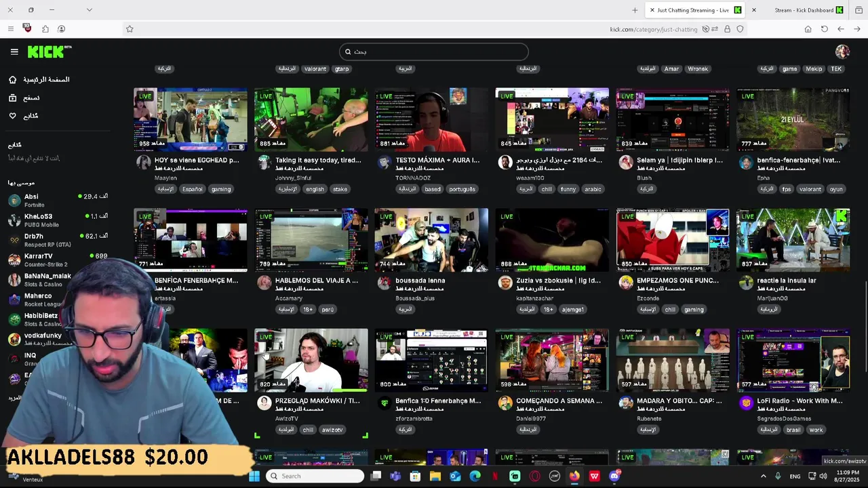The image size is (868, 488).
Task: Click the funny tag under waaam100
Action: 568,189
